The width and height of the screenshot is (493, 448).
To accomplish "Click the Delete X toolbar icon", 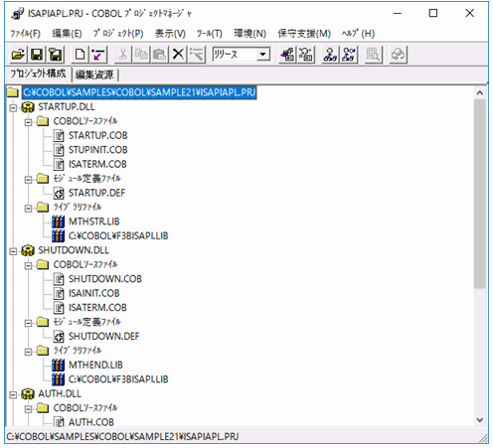I will pos(178,55).
